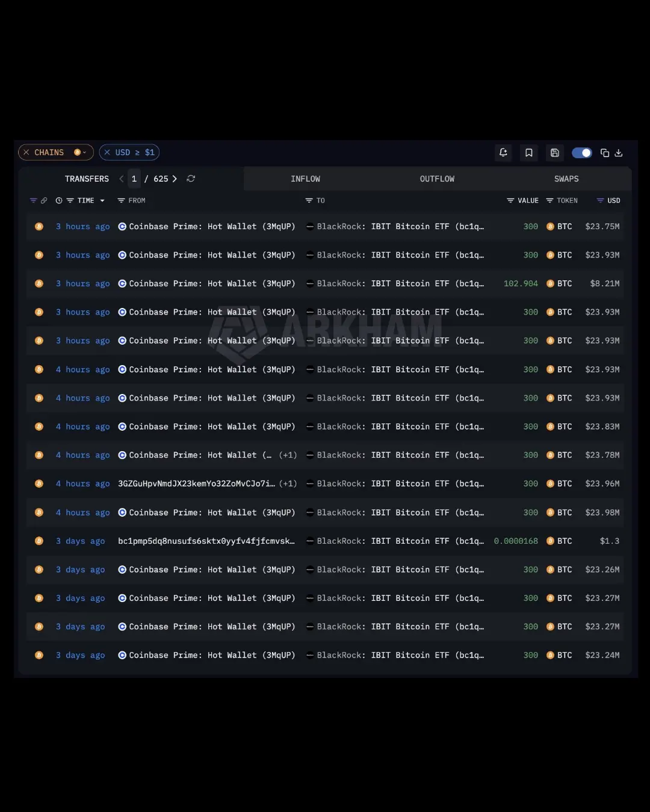The width and height of the screenshot is (650, 812).
Task: Go to previous transfers page
Action: pos(122,179)
